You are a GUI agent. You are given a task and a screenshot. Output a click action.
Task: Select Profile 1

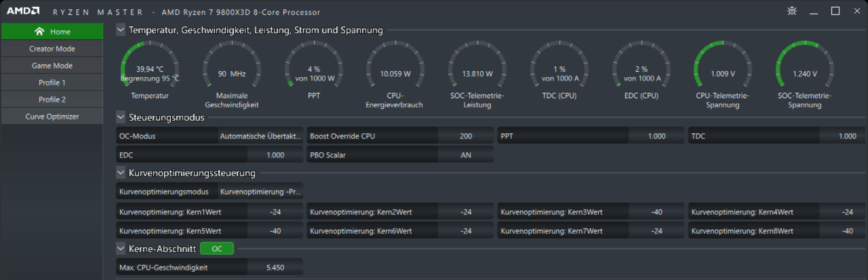[52, 83]
